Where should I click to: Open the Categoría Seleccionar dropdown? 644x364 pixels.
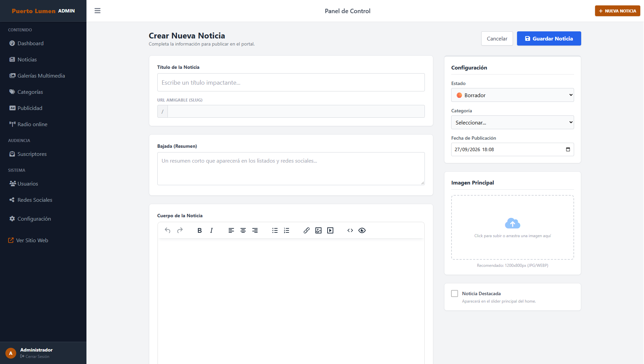(x=512, y=122)
